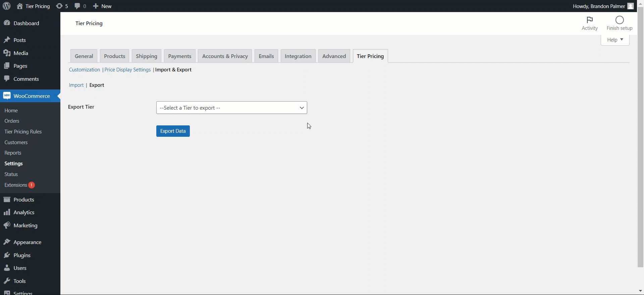Switch to the Shipping tab

tap(147, 56)
